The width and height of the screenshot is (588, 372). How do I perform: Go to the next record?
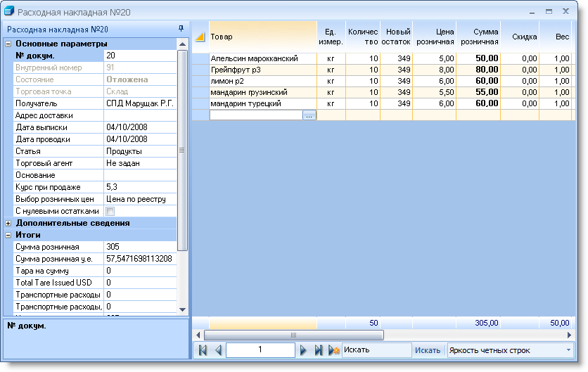click(304, 350)
